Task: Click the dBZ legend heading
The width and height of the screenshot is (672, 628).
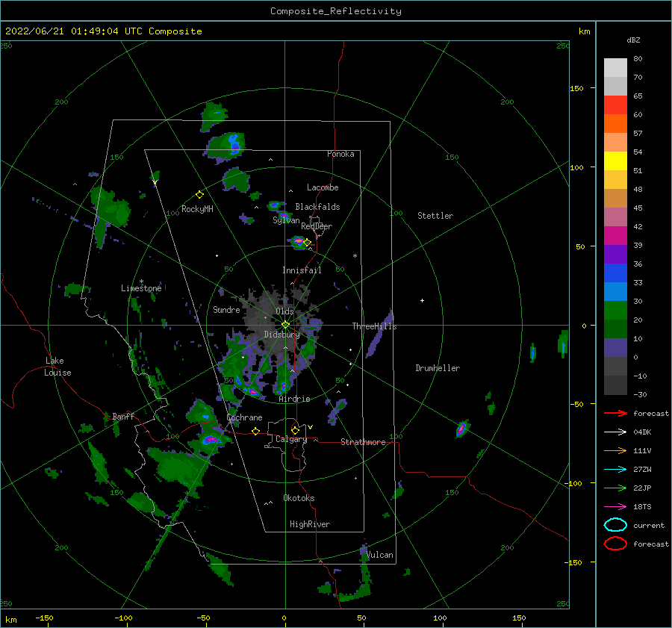Action: (633, 40)
